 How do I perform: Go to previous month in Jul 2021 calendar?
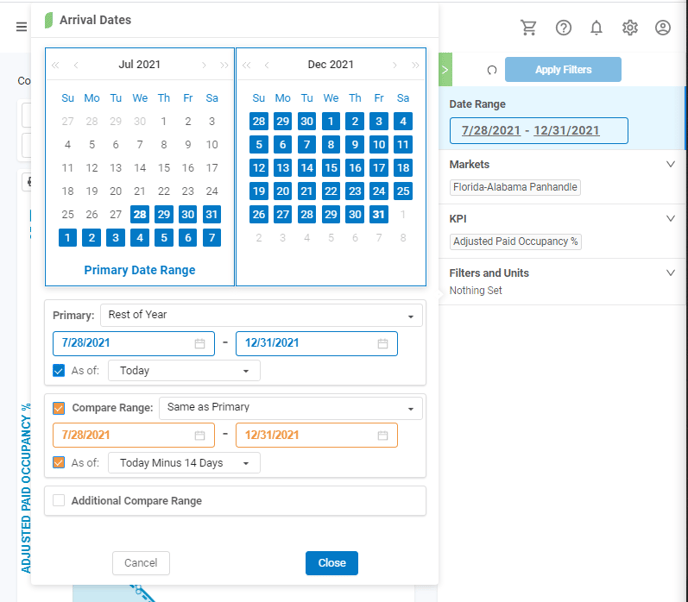[x=76, y=65]
